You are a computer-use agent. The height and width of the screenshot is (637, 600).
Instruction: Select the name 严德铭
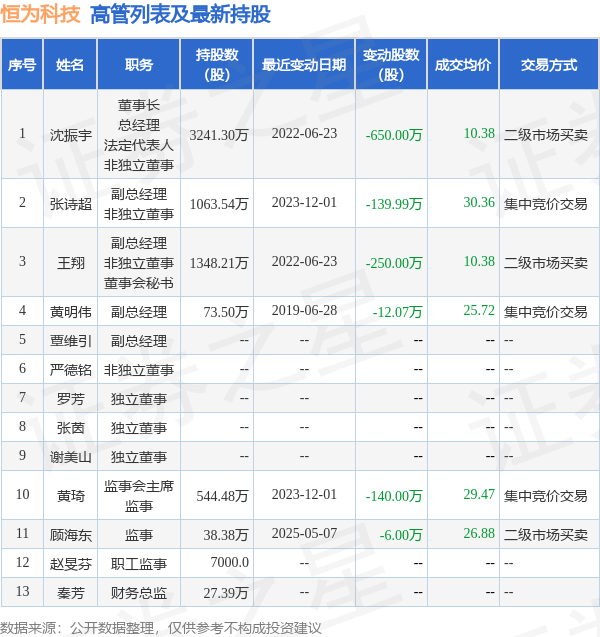(x=71, y=370)
